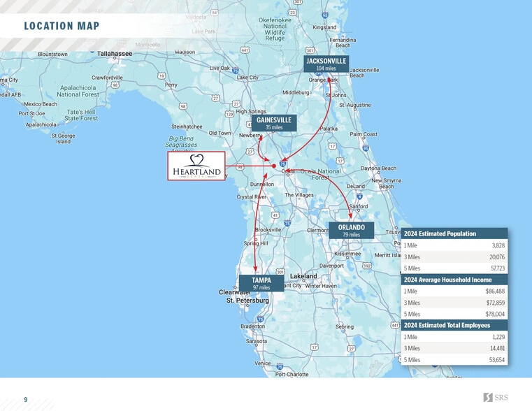Screen dimensions: 532x411
Task: Click the Tallahassee map label
Action: tap(115, 54)
